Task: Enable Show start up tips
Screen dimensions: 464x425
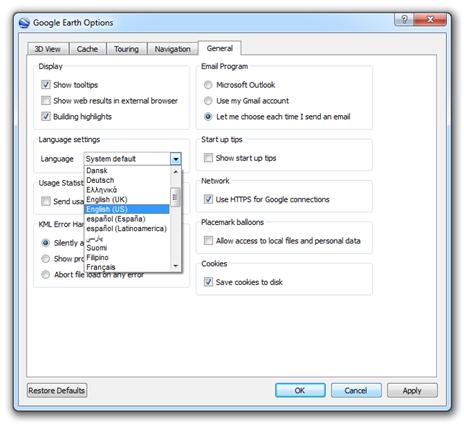Action: coord(208,158)
